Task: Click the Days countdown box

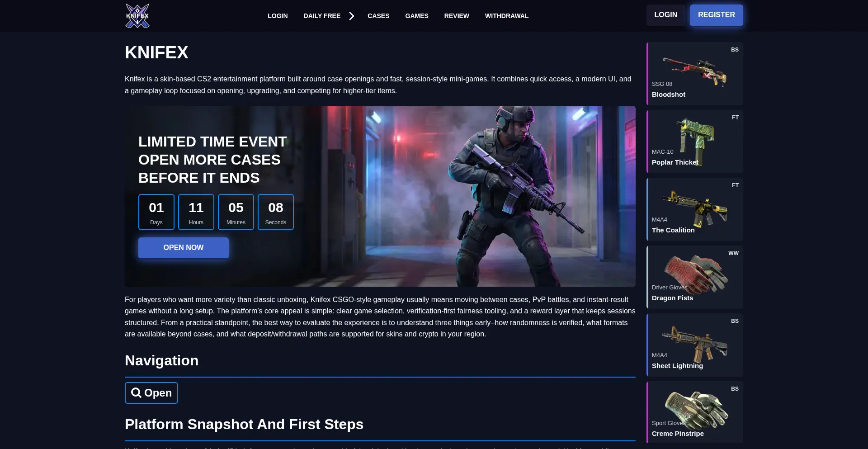Action: [156, 212]
